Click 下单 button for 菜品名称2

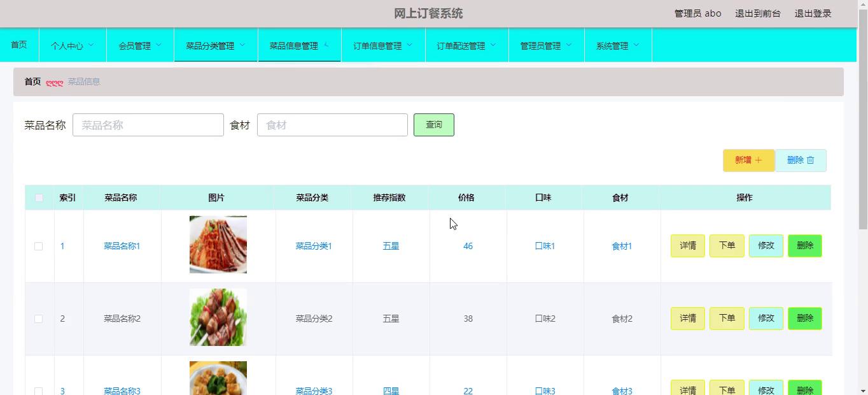726,319
